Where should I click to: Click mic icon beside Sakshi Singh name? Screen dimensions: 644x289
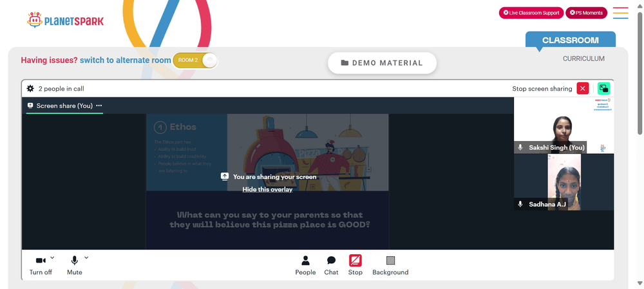click(520, 147)
